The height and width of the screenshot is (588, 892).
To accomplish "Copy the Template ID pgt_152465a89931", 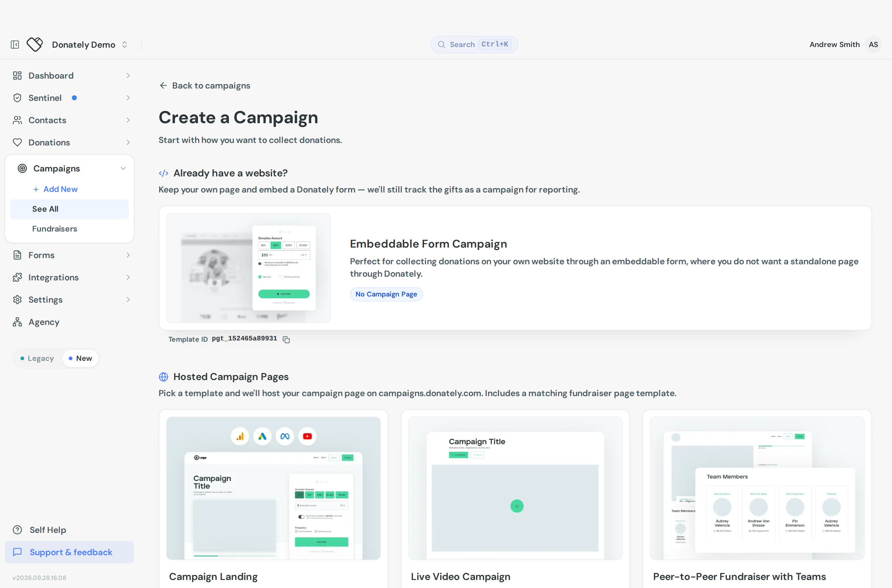I will click(286, 339).
